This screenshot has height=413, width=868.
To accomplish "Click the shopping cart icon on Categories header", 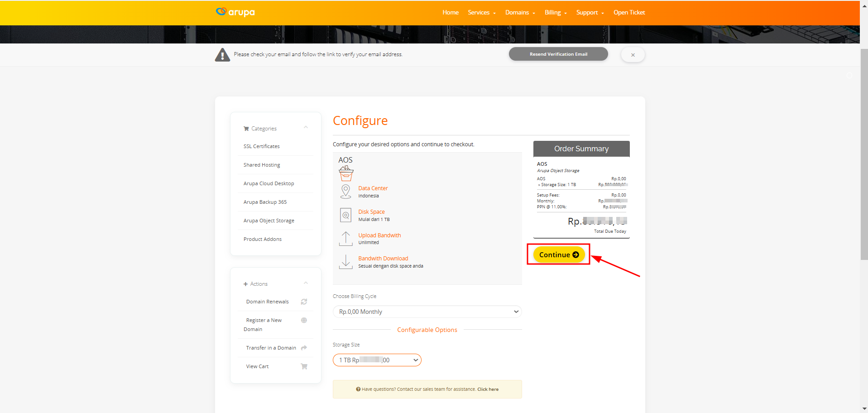I will pos(246,128).
